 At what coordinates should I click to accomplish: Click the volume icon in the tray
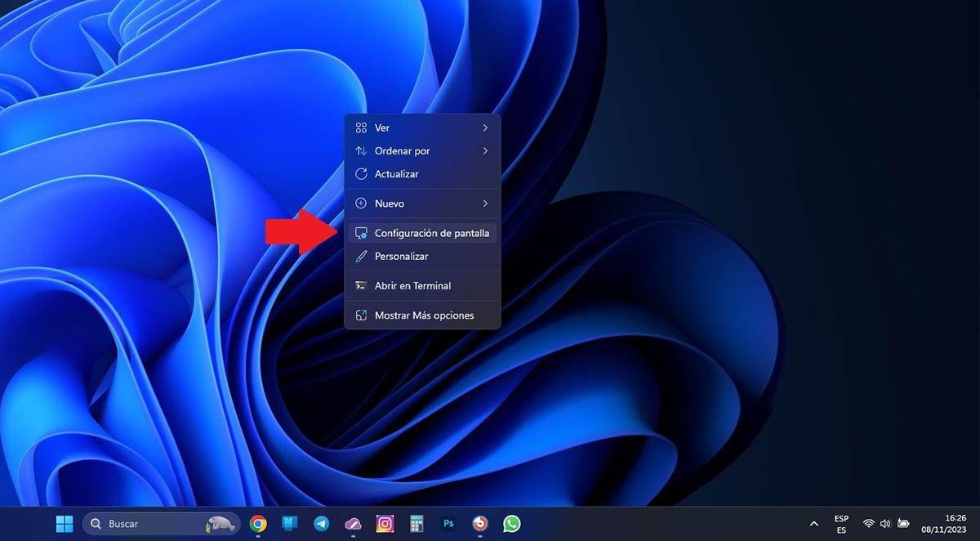click(x=885, y=524)
